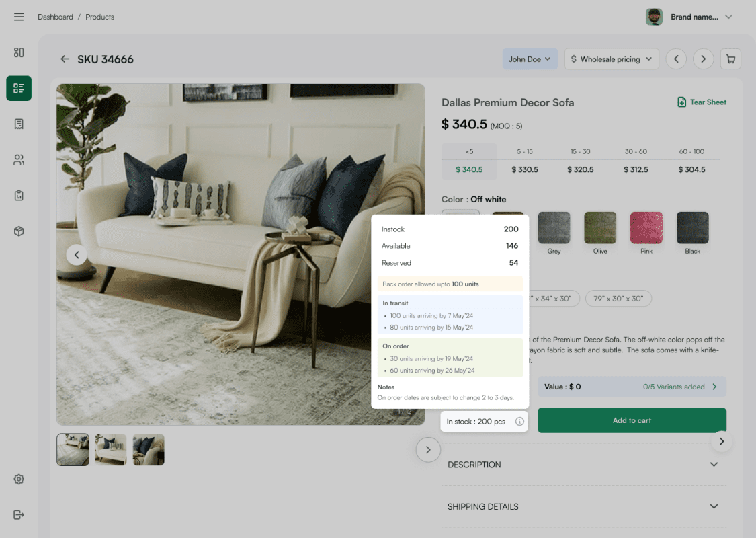Open the Products sidebar icon

coord(18,88)
